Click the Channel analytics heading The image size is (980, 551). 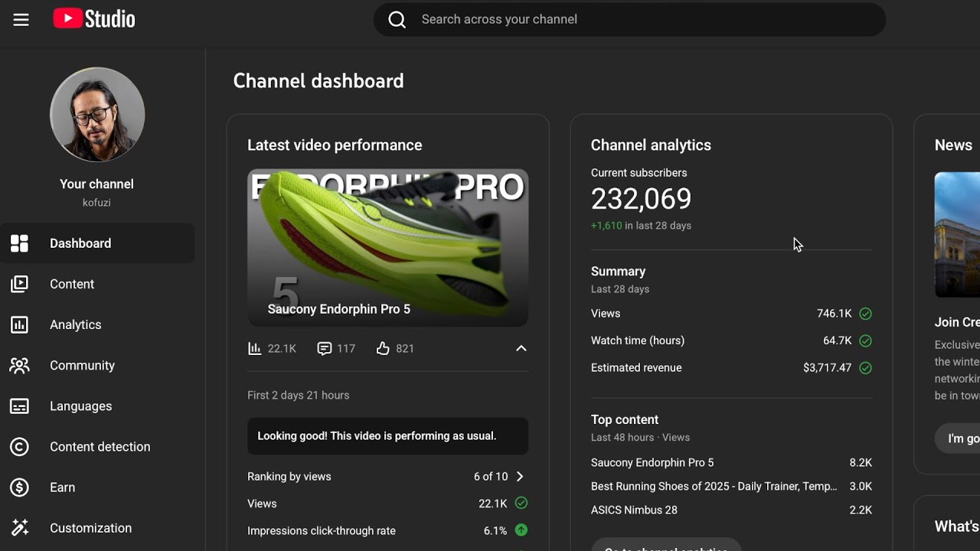(x=651, y=145)
